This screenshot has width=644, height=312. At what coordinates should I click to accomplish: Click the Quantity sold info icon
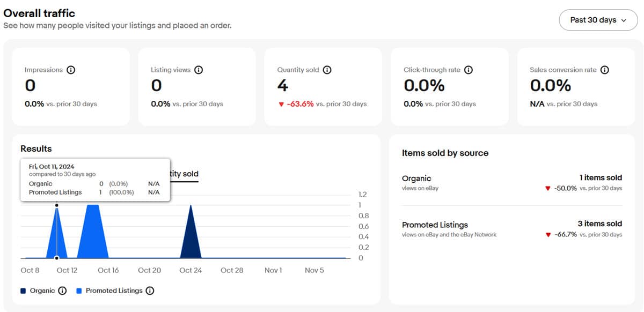pyautogui.click(x=327, y=70)
